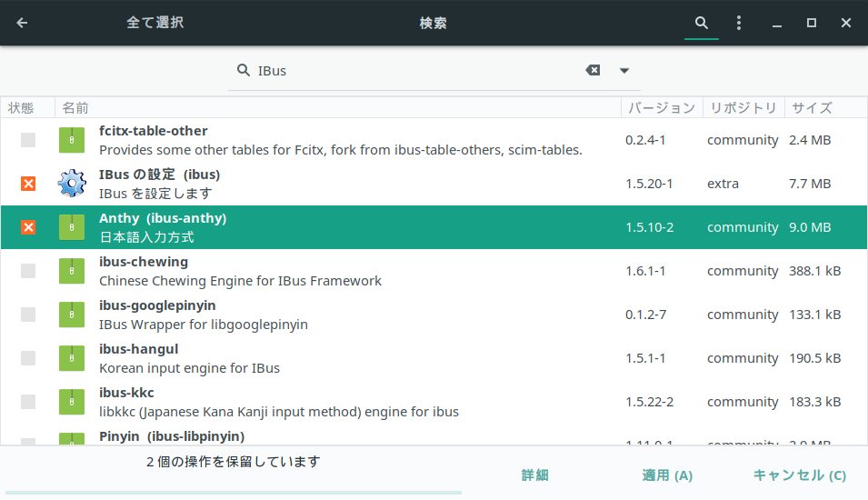Check the ibus-kkc package checkbox

tap(28, 402)
